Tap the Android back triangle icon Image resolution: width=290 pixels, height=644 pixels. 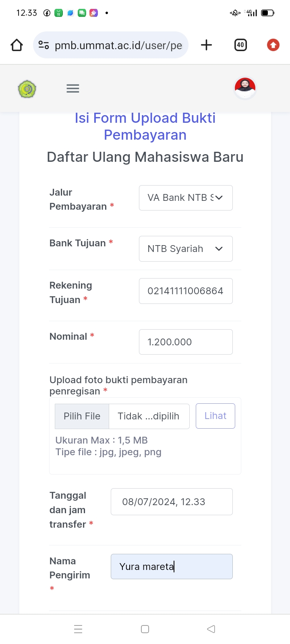211,629
